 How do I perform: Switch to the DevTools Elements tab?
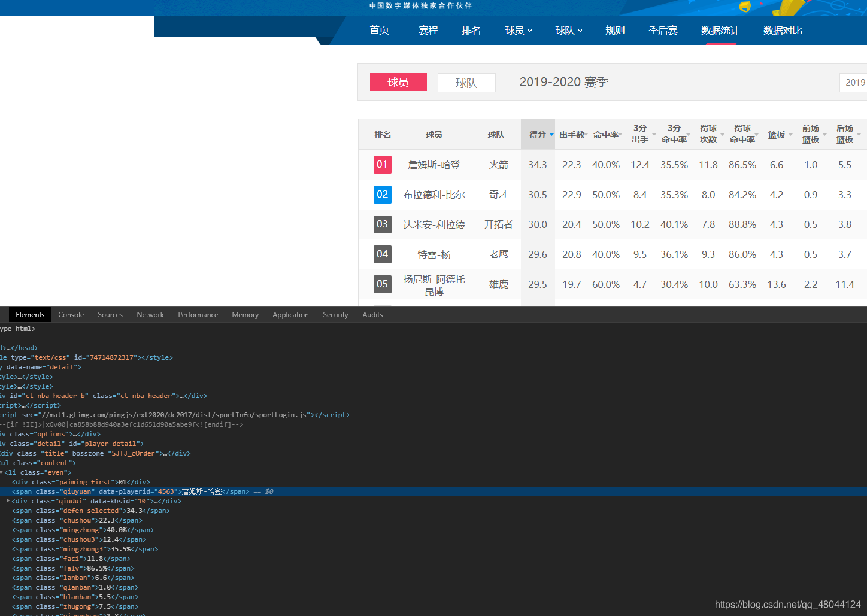tap(30, 315)
